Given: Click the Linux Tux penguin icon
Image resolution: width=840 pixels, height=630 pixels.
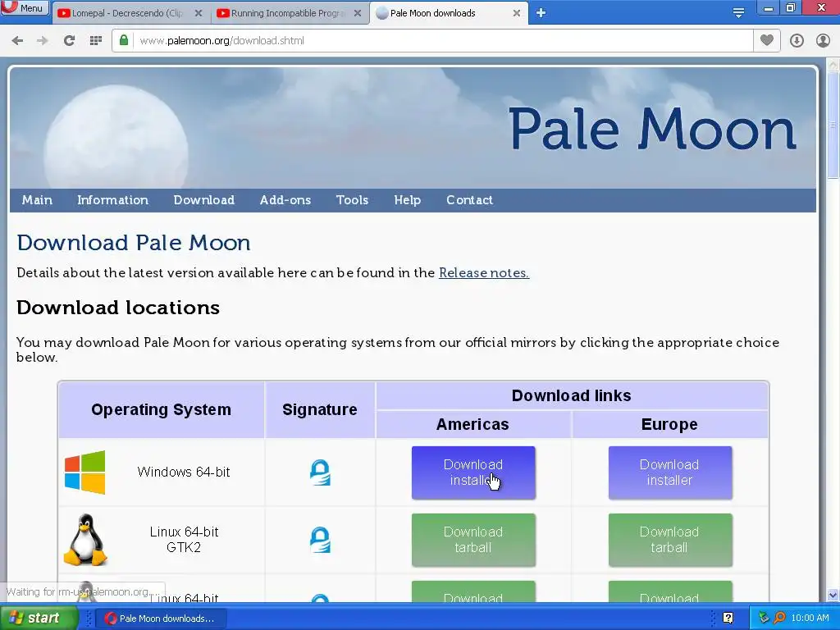Looking at the screenshot, I should click(85, 540).
